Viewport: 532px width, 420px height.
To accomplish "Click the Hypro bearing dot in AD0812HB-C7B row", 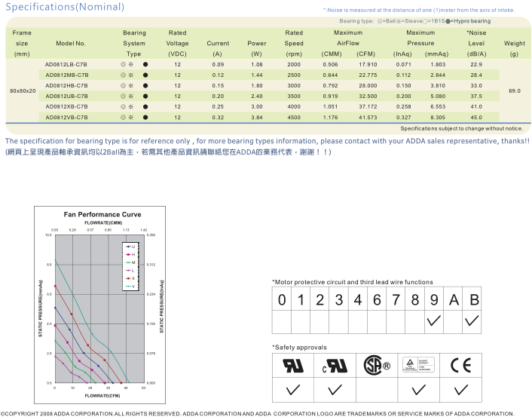I will (x=145, y=85).
